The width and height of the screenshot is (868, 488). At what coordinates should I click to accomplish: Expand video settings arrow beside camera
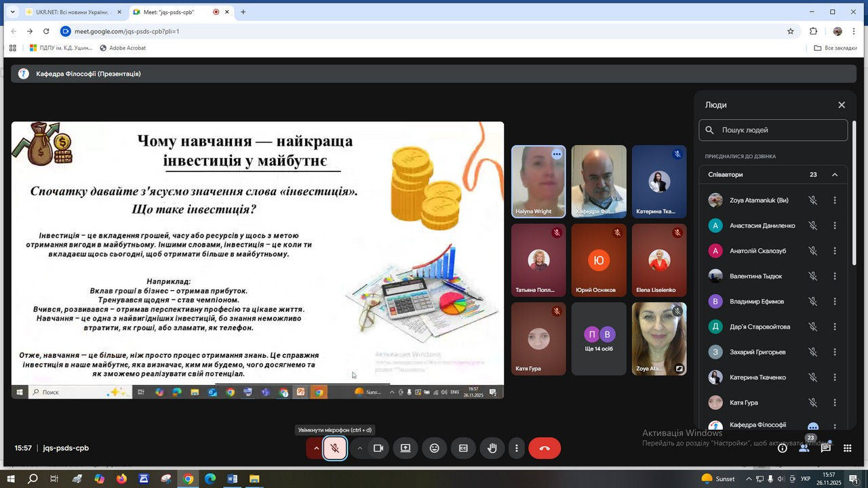click(x=359, y=448)
